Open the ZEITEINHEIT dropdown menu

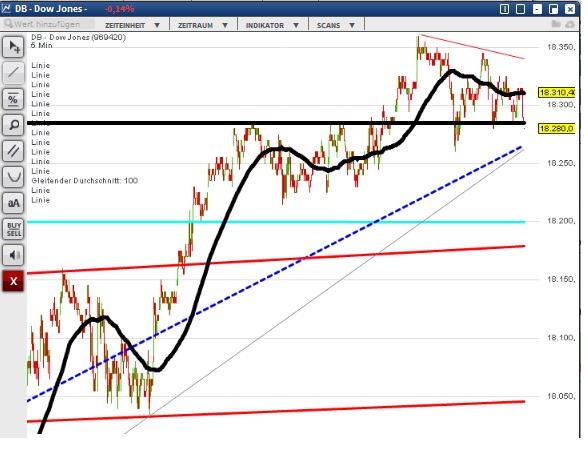[133, 25]
